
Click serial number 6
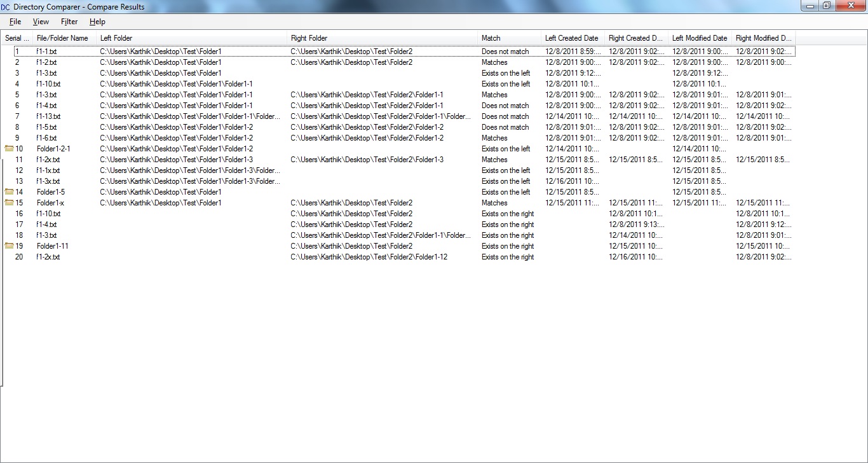pos(17,106)
